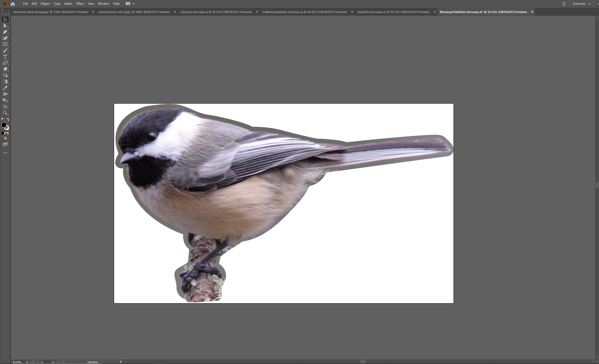Reset to default fill and stroke
This screenshot has width=599, height=364.
coord(3,120)
